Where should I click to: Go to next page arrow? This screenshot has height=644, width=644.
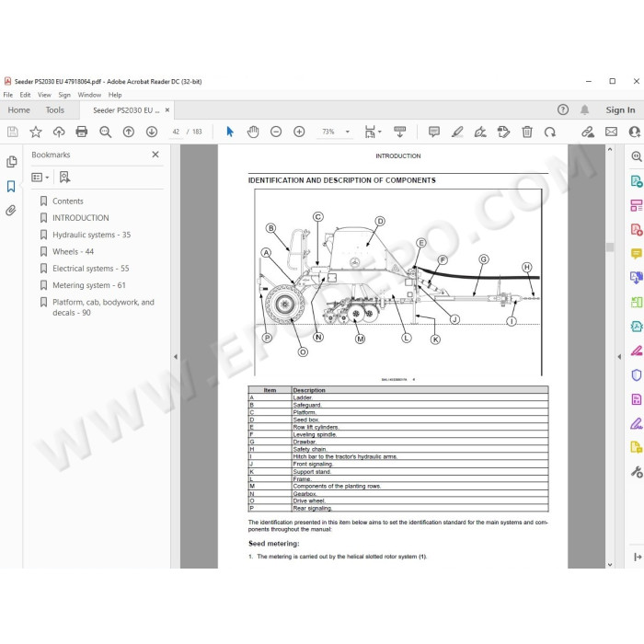(152, 132)
